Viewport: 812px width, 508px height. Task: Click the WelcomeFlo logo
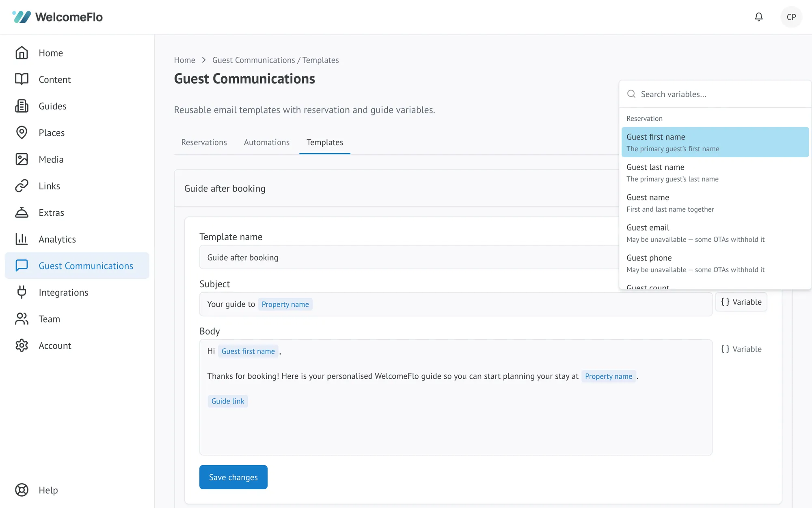point(57,17)
